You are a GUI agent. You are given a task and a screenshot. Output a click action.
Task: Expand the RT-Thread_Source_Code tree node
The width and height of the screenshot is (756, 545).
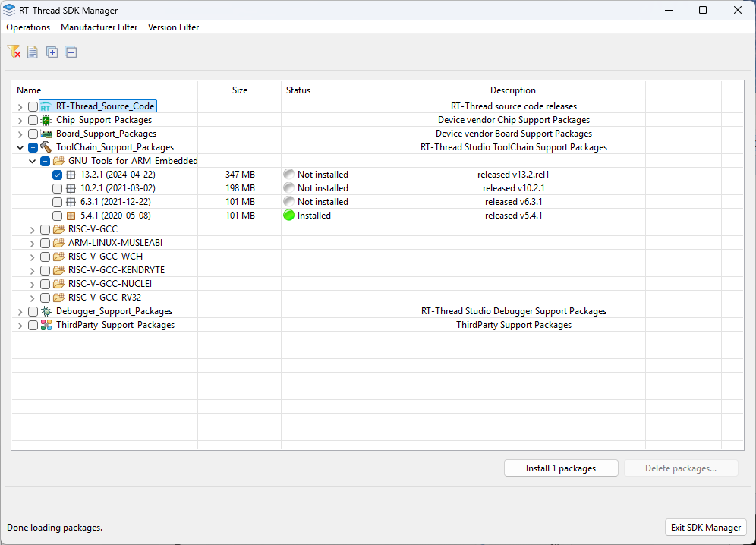click(x=20, y=106)
